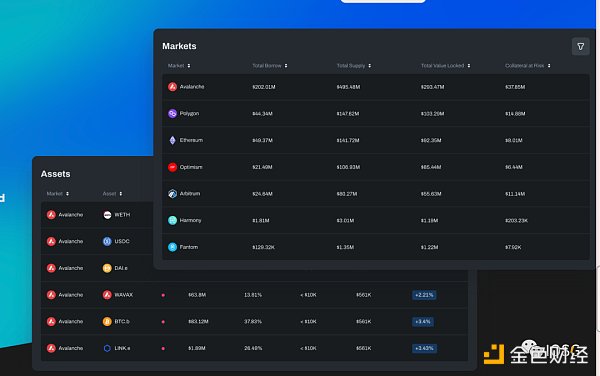Viewport: 600px width, 376px height.
Task: Open the Markets filter funnel icon
Action: tap(580, 47)
